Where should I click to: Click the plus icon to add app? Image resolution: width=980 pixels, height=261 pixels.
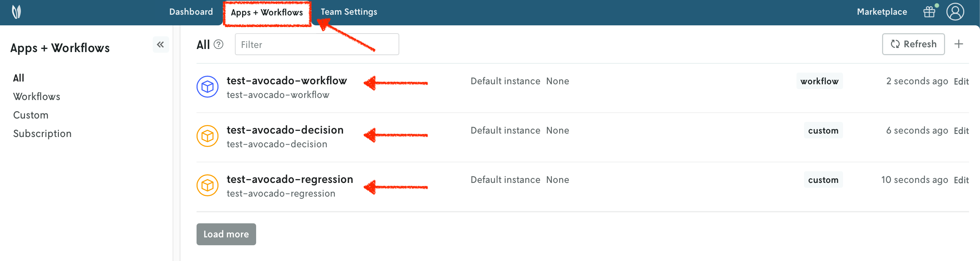point(959,44)
